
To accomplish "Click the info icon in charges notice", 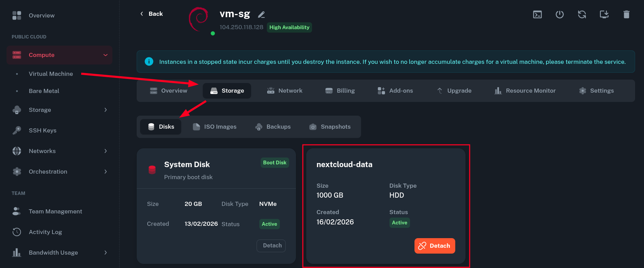I will pyautogui.click(x=149, y=61).
